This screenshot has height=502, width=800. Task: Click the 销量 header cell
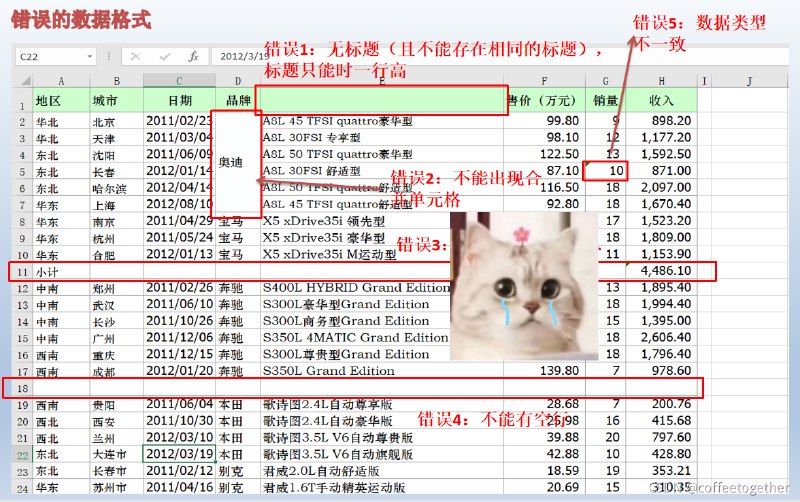click(x=606, y=100)
